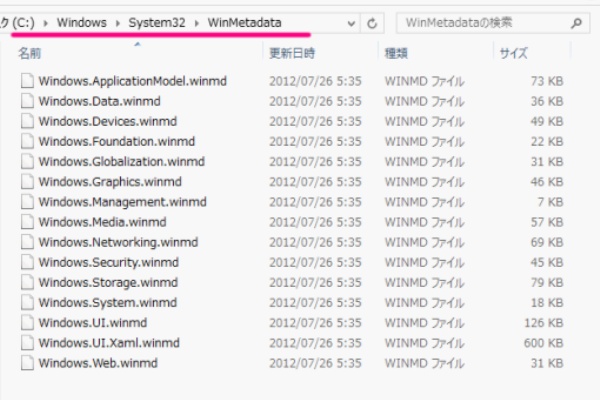Image resolution: width=600 pixels, height=400 pixels.
Task: Click the Windows.ApplicationModel.winmd file icon
Action: [27, 81]
